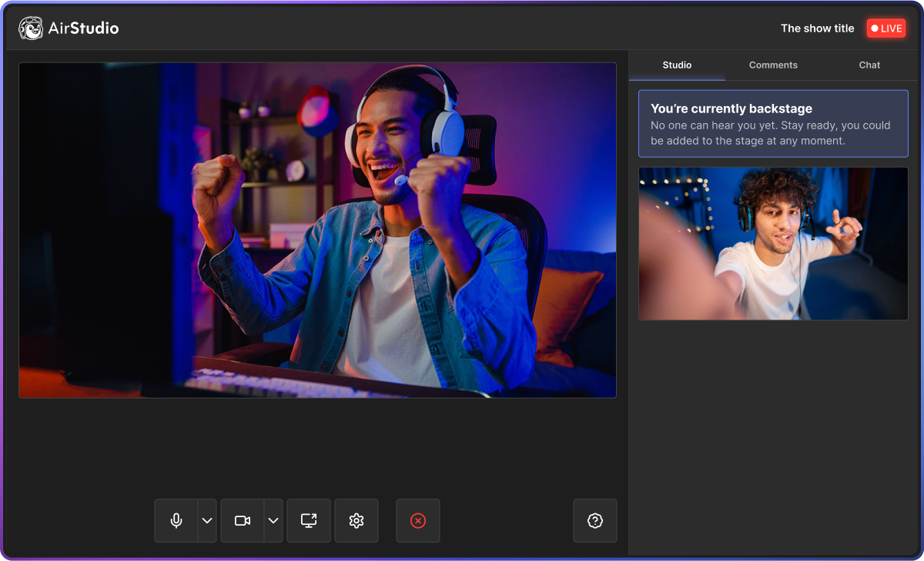Open the camera device dropdown
Screen dimensions: 924x561
272,520
